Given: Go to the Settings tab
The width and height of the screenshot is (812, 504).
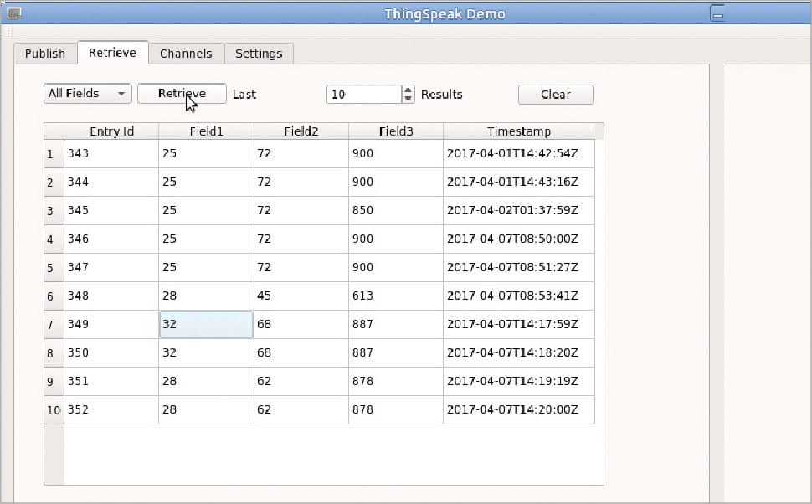Looking at the screenshot, I should (x=259, y=54).
